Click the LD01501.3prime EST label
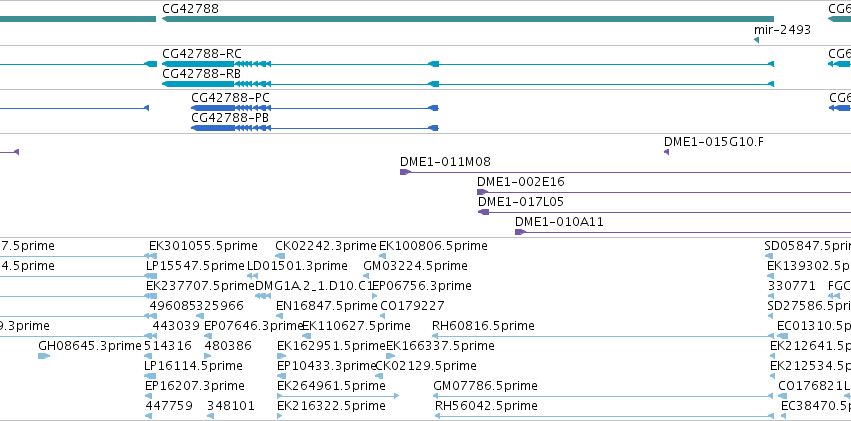Screen dimensions: 851x421 tap(297, 266)
